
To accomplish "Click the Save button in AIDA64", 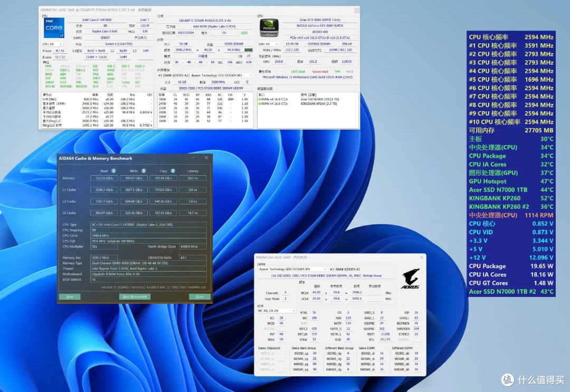I will click(x=70, y=297).
